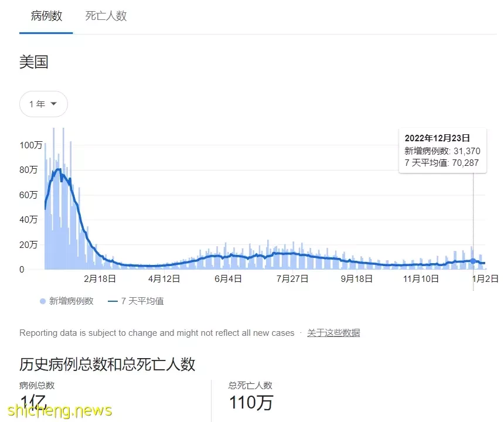Screen dimensions: 504x422
Task: Click the 历史病例总数和总死亡人数 heading
Action: [x=107, y=364]
